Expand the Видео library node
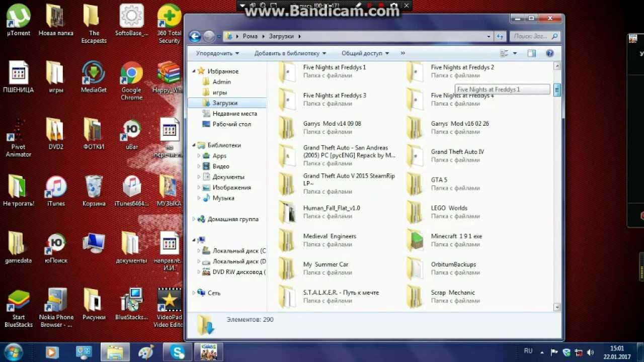 [199, 166]
